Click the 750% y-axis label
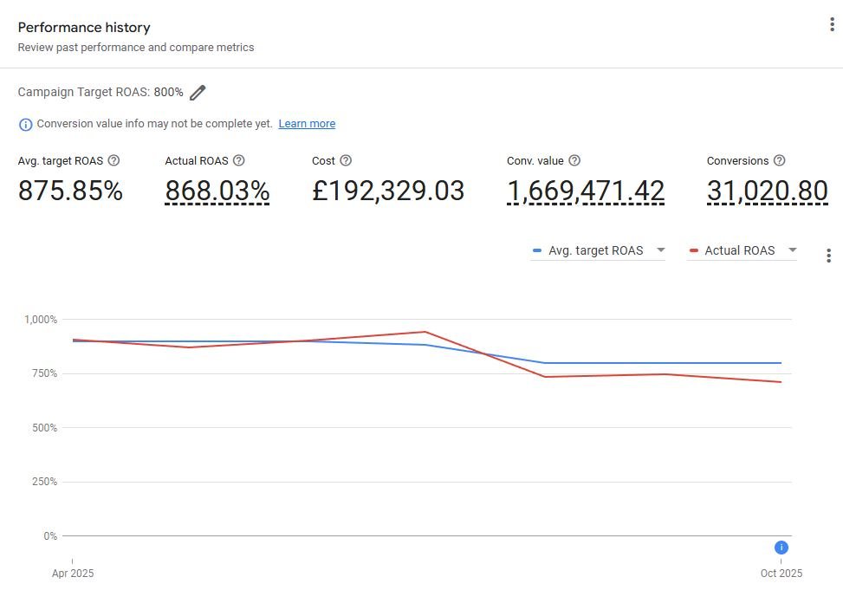Image resolution: width=843 pixels, height=616 pixels. pos(44,373)
